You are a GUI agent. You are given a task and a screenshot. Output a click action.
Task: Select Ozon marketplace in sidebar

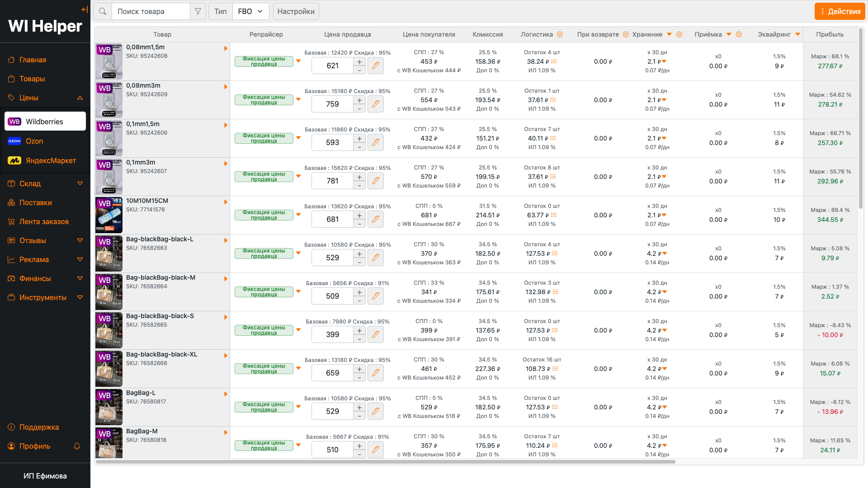[x=34, y=141]
